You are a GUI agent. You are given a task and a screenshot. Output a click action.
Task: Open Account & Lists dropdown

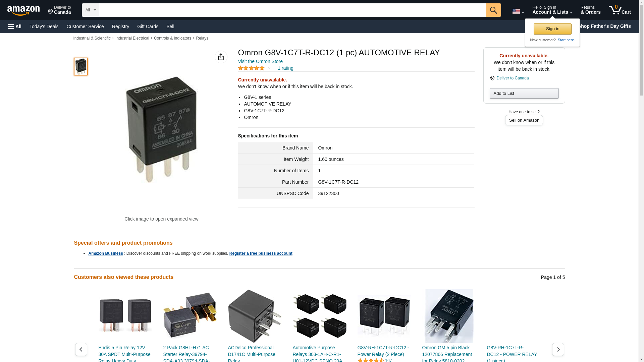(552, 10)
